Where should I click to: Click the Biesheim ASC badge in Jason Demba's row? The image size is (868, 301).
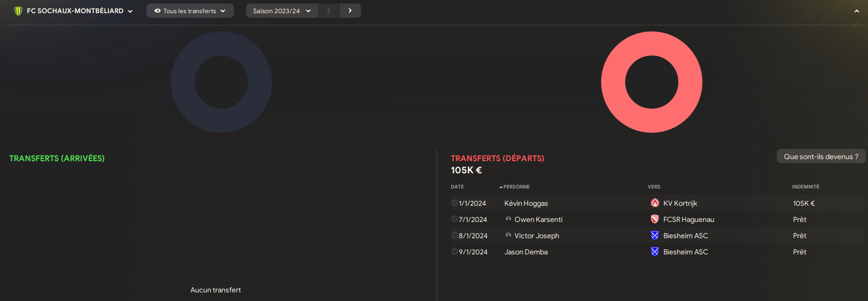655,252
